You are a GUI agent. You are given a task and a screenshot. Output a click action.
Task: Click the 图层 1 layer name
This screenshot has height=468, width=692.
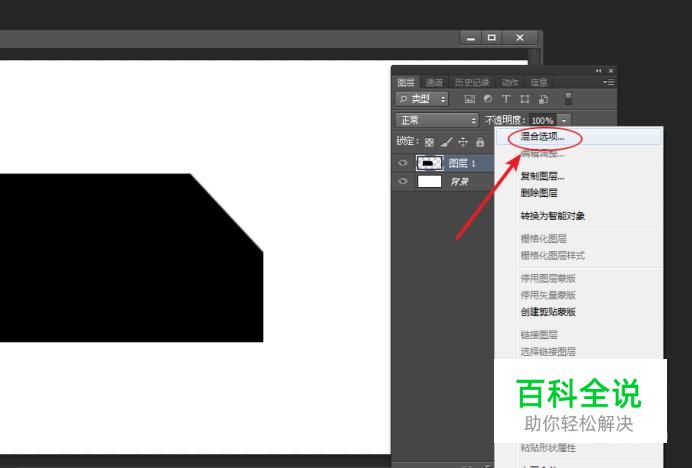pyautogui.click(x=462, y=163)
